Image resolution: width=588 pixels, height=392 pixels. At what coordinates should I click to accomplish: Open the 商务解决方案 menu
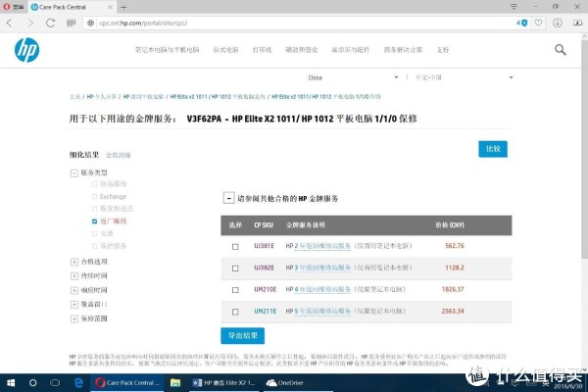pyautogui.click(x=403, y=50)
